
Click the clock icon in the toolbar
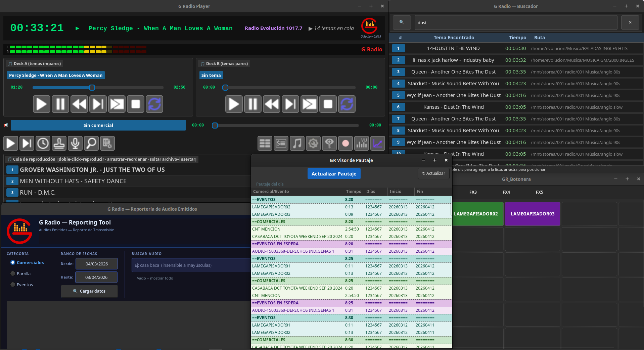(x=43, y=143)
